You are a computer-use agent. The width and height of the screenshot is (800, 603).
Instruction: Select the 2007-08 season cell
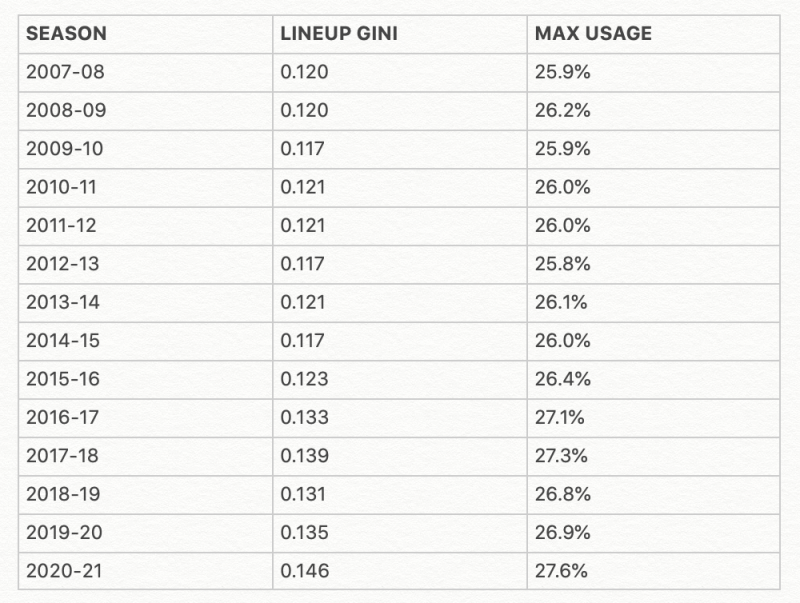click(x=65, y=72)
